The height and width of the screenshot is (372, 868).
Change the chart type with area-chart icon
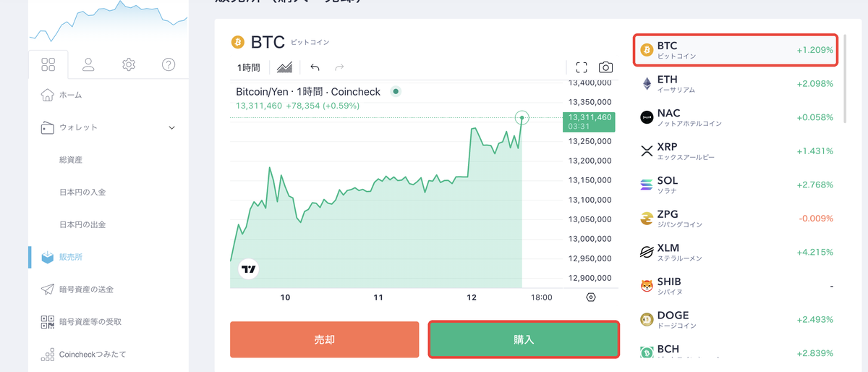[x=284, y=67]
